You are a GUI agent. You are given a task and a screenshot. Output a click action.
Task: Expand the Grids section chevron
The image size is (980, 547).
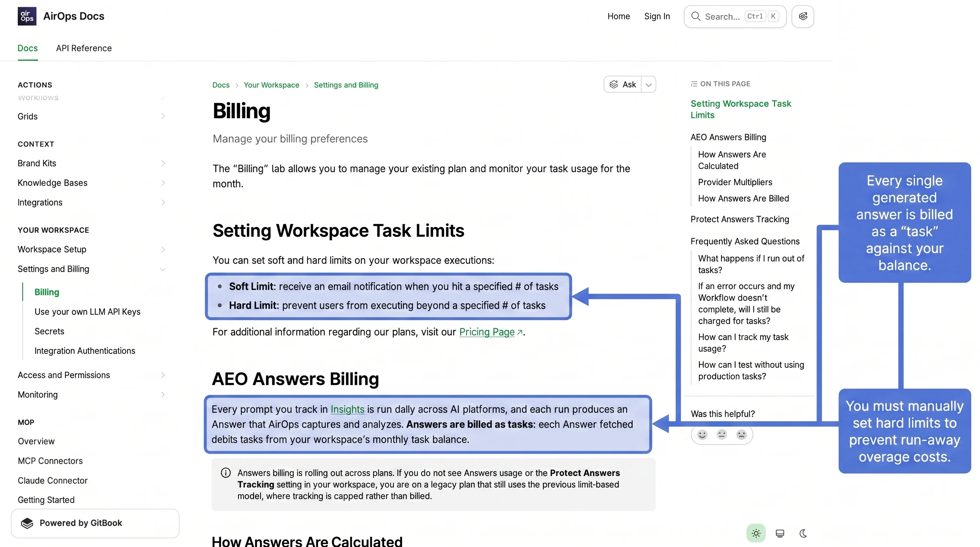163,116
